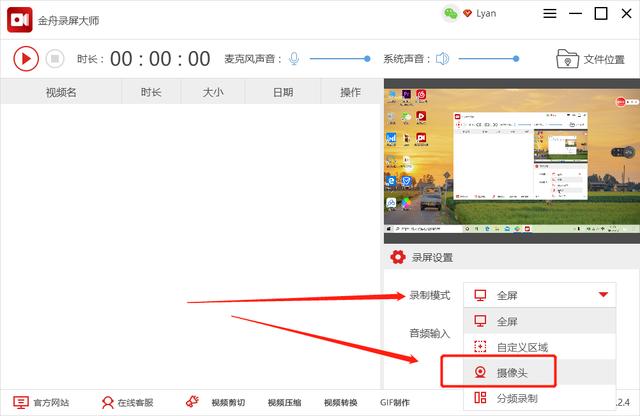Click the person icon beside 在线客服
Screen dimensions: 640x416
point(108,403)
